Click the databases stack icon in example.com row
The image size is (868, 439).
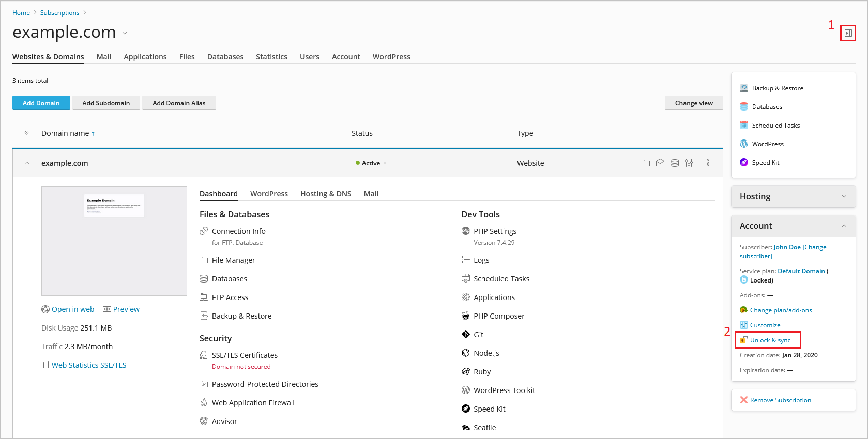[675, 163]
